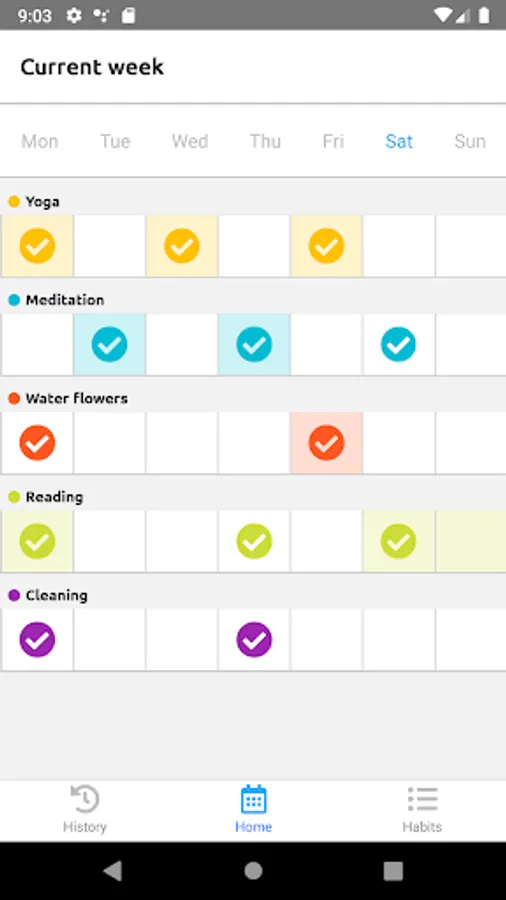The height and width of the screenshot is (900, 506).
Task: Open the Reading habit label
Action: click(x=55, y=497)
